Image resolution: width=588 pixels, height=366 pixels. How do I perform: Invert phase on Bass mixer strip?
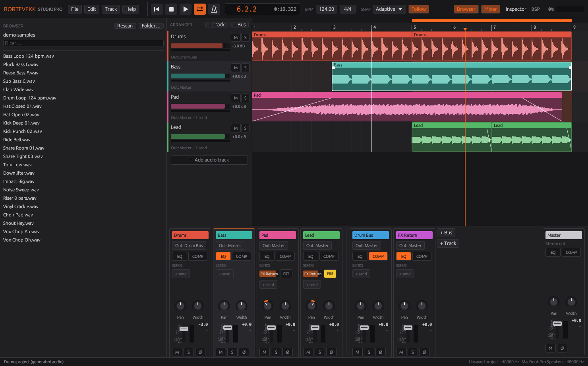coord(244,352)
